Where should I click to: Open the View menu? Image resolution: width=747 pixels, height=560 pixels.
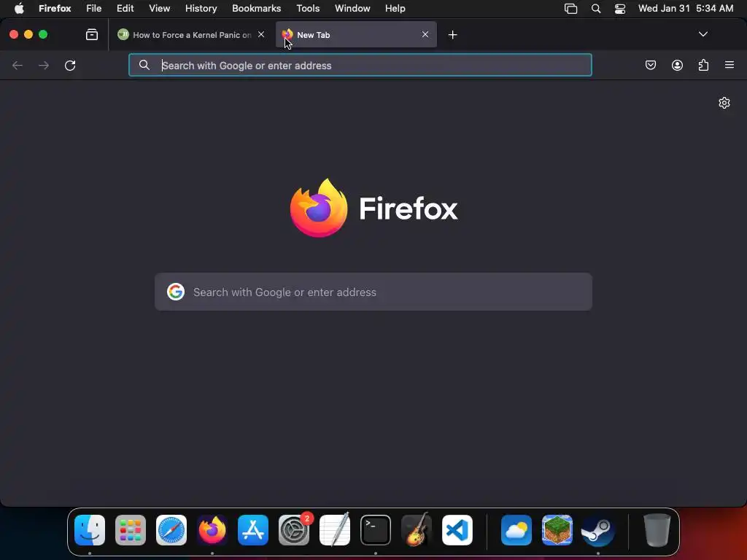(x=160, y=9)
